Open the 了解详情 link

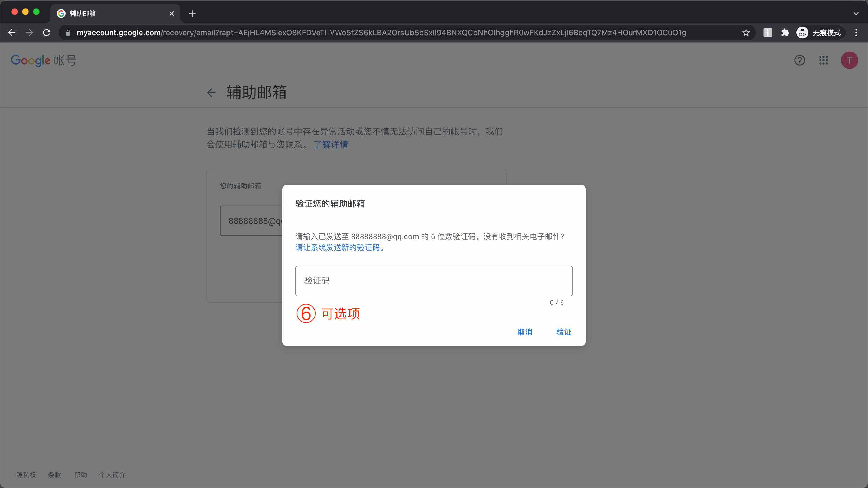click(x=331, y=145)
